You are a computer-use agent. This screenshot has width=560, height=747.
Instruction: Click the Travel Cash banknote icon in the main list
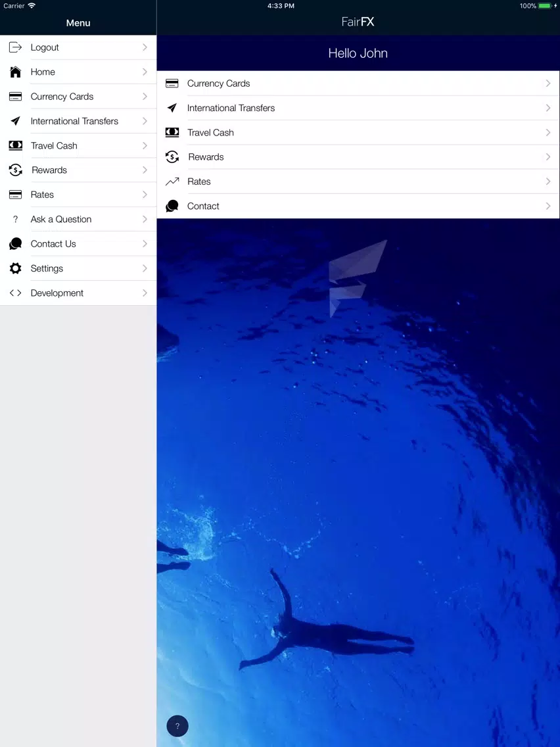[172, 132]
